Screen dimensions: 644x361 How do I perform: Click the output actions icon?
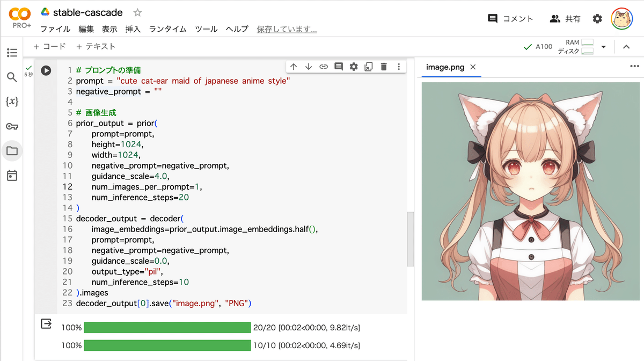point(46,323)
